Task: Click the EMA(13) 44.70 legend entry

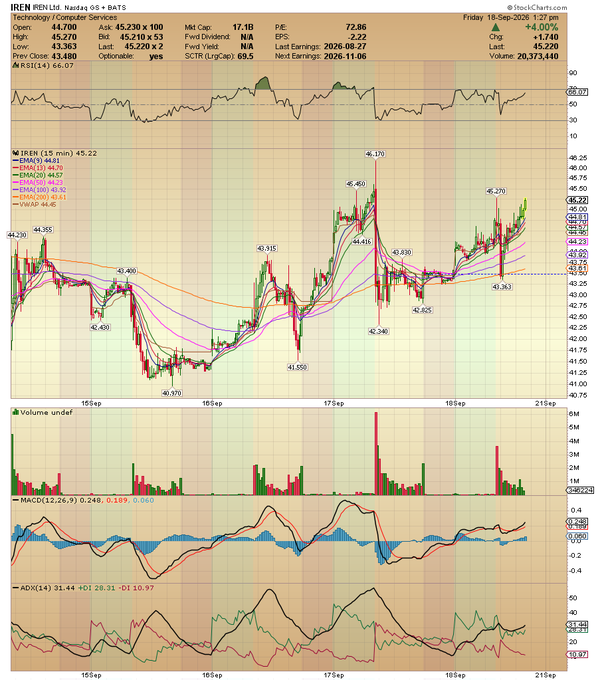Action: [x=41, y=168]
